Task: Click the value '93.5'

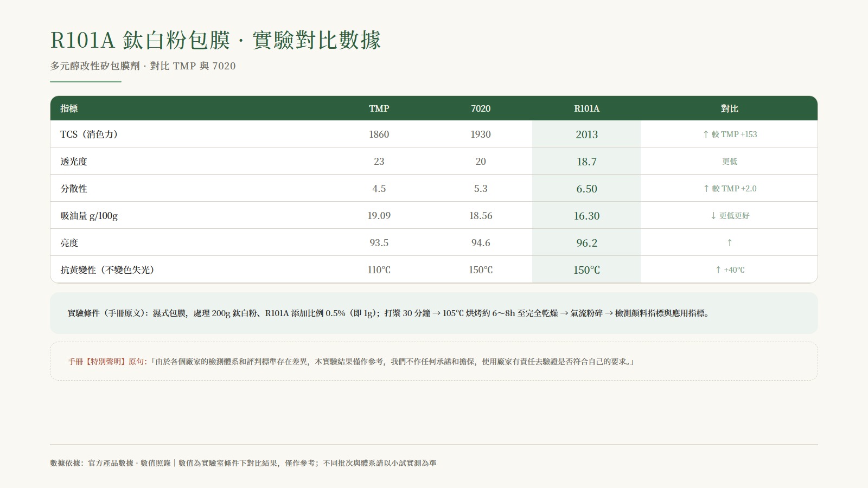Action: [379, 243]
